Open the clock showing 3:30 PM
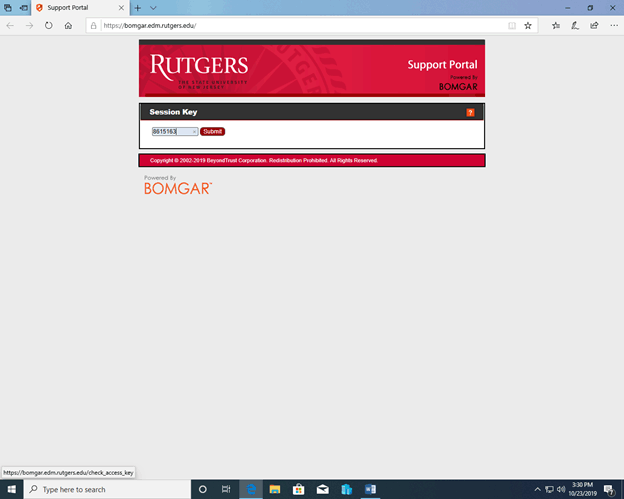Screen dimensions: 624x499 click(583, 489)
